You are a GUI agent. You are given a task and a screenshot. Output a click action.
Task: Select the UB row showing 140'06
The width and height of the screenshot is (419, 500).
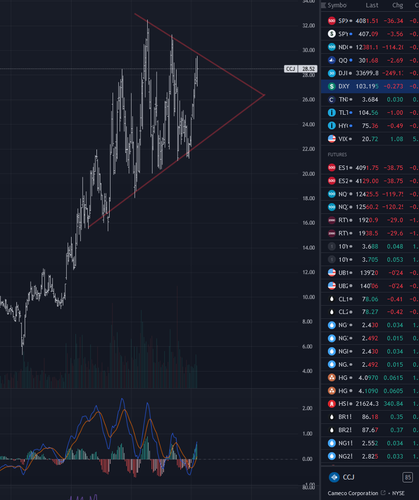(370, 286)
